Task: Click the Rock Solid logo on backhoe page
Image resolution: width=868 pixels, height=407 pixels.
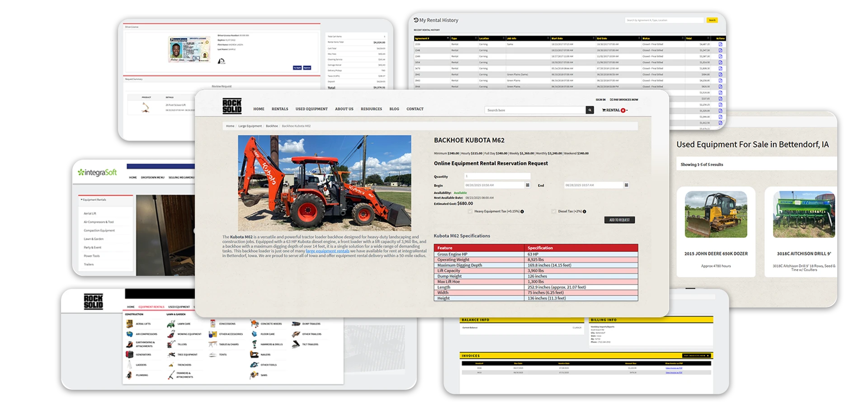Action: point(232,106)
